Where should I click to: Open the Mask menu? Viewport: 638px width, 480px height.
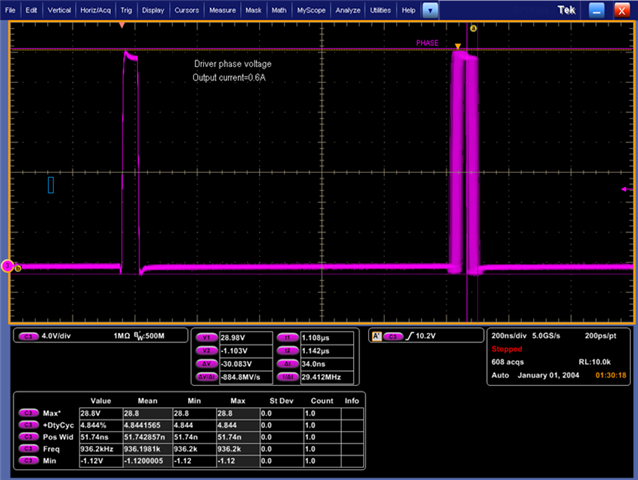(x=253, y=10)
